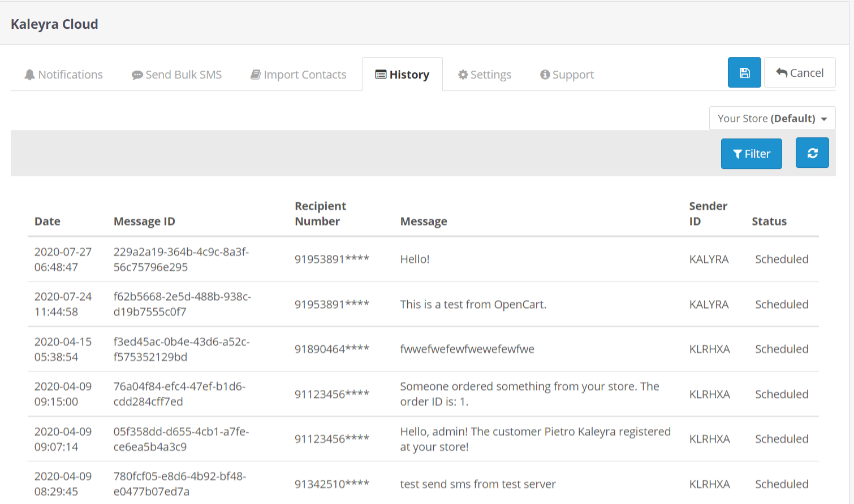
Task: Open the Support tab
Action: coord(567,75)
